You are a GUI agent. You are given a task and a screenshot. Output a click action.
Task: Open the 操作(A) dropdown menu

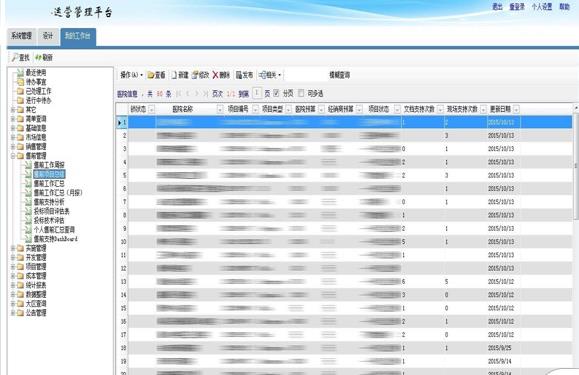coord(131,75)
